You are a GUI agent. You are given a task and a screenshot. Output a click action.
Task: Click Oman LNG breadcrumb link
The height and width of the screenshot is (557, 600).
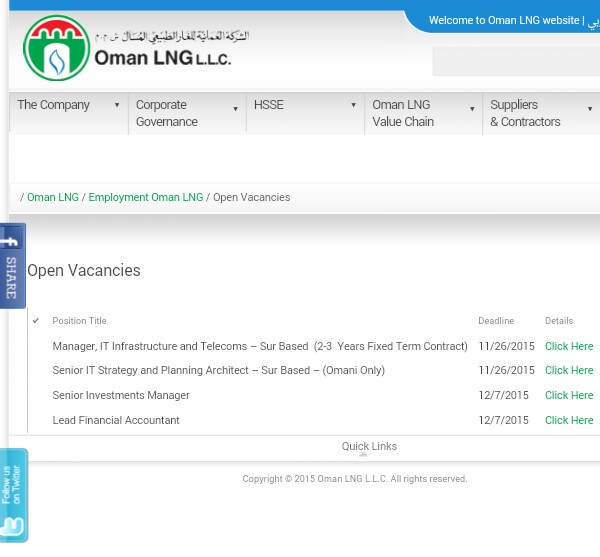coord(53,198)
